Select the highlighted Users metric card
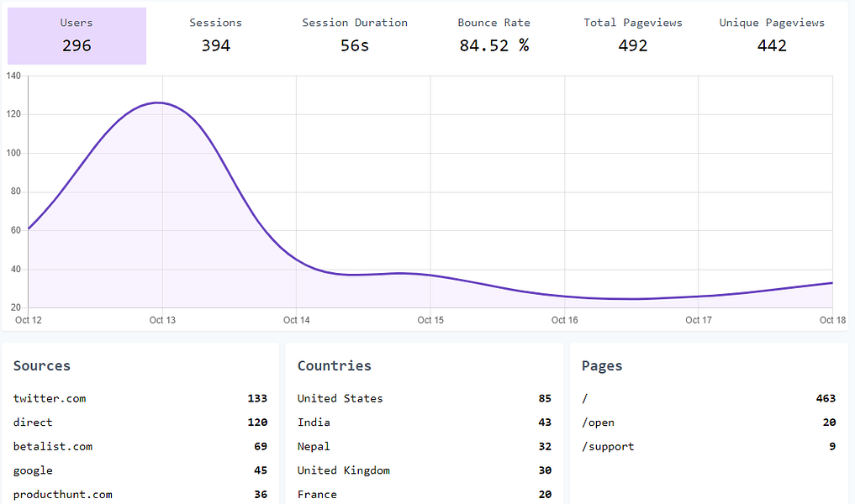Screen dimensions: 855x504 (x=77, y=35)
